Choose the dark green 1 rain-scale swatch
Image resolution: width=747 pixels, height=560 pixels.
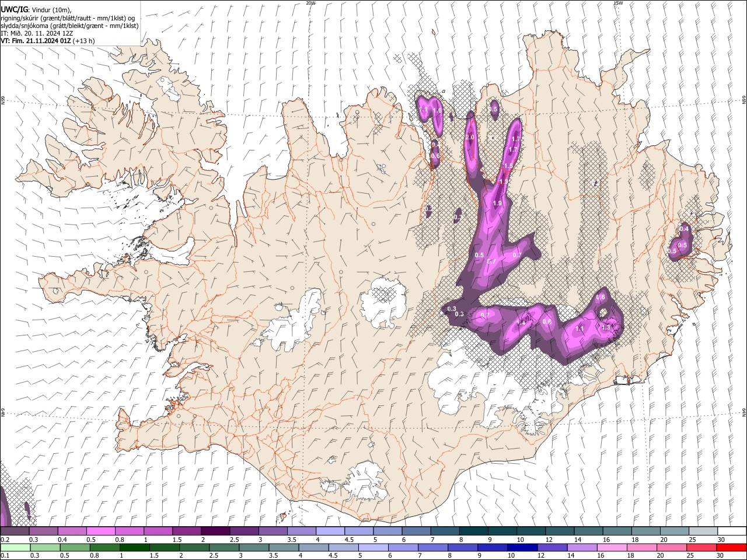tap(134, 548)
